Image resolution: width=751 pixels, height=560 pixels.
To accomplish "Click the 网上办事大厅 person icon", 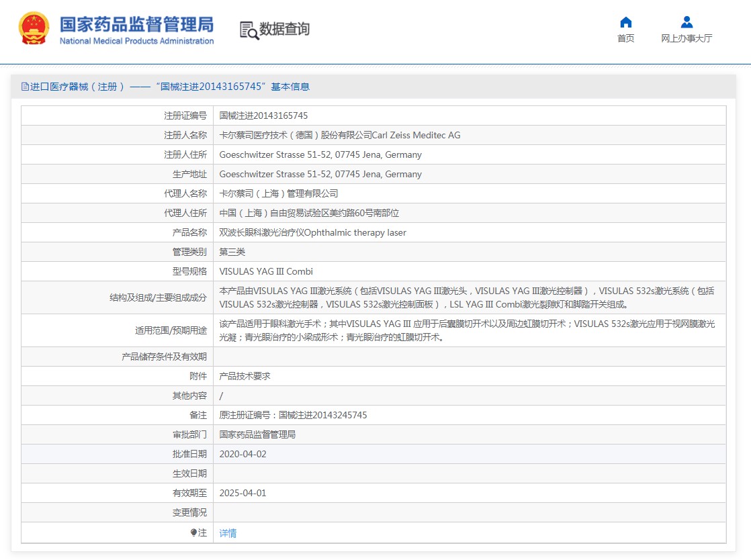I will [687, 22].
